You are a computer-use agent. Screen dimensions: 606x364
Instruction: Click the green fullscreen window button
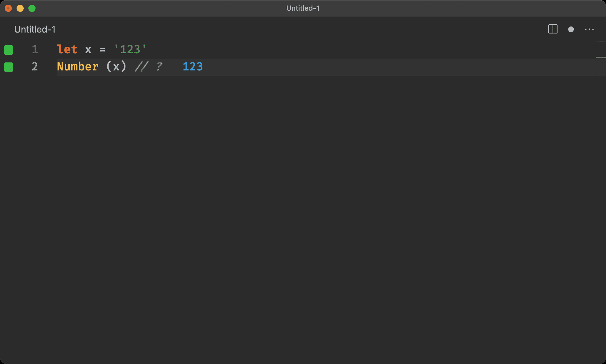point(32,8)
